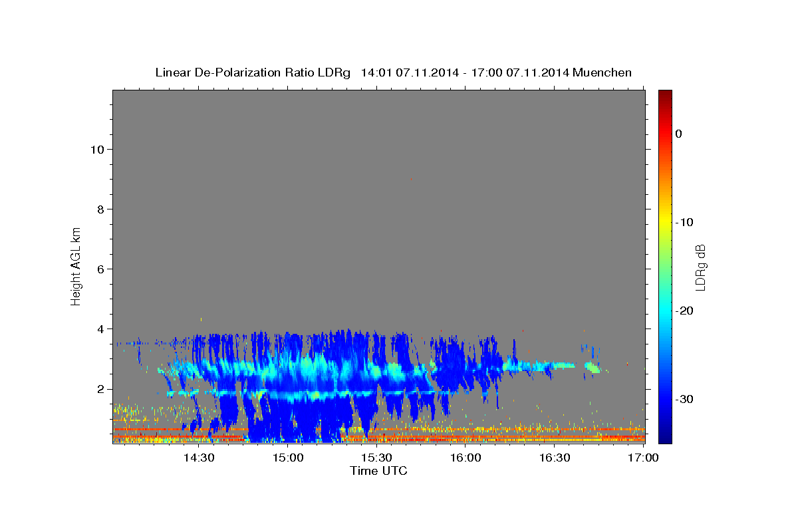
Task: Click the 17:00 time tick label
Action: tap(643, 458)
